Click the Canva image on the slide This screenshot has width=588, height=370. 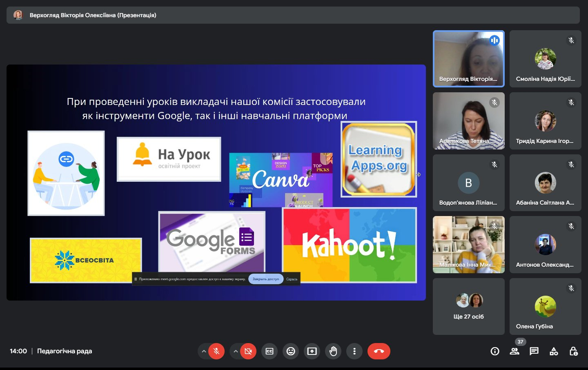281,180
